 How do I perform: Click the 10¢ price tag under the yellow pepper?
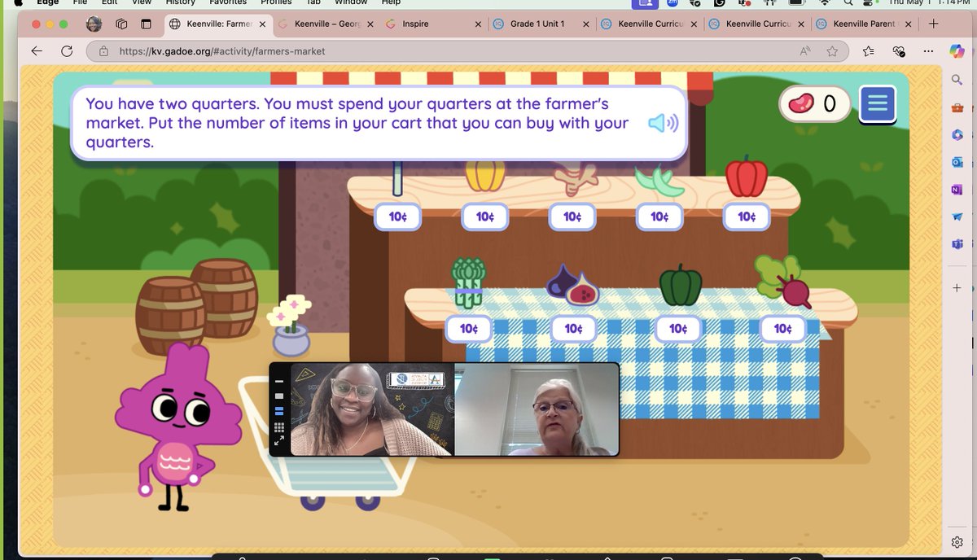pyautogui.click(x=485, y=217)
